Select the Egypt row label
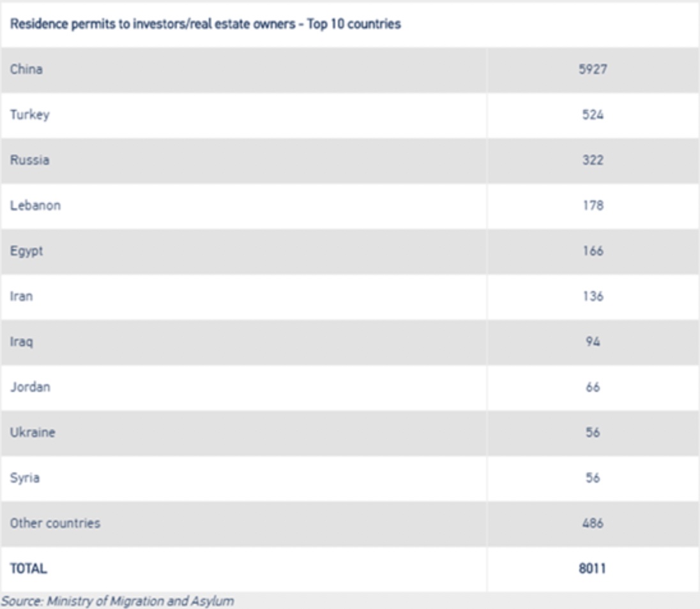The height and width of the screenshot is (609, 700). point(26,251)
